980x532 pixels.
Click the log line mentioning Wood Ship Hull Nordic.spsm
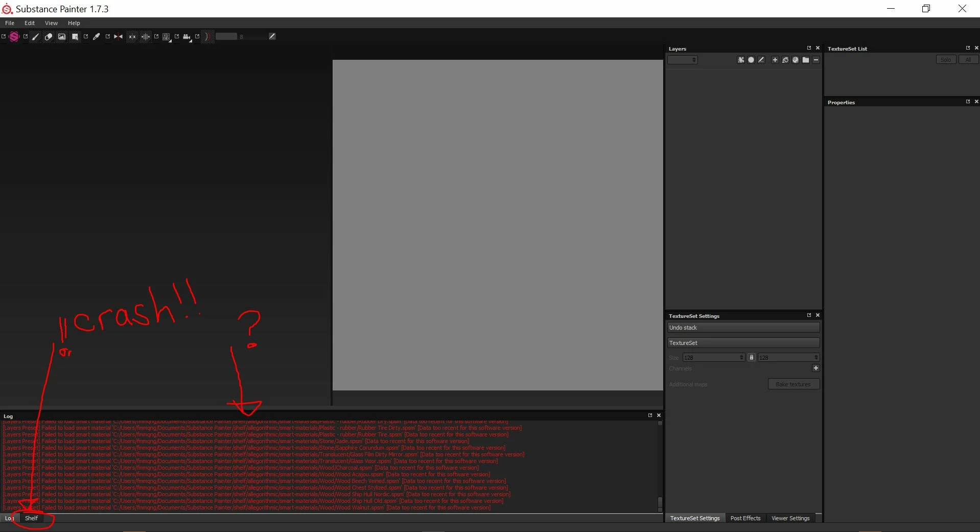(256, 494)
